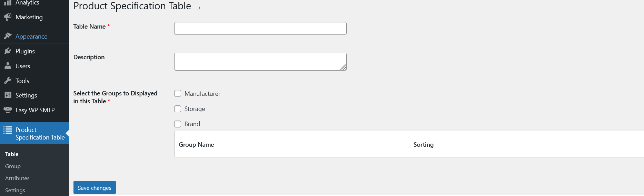644x196 pixels.
Task: Select the Table submenu item
Action: 12,154
